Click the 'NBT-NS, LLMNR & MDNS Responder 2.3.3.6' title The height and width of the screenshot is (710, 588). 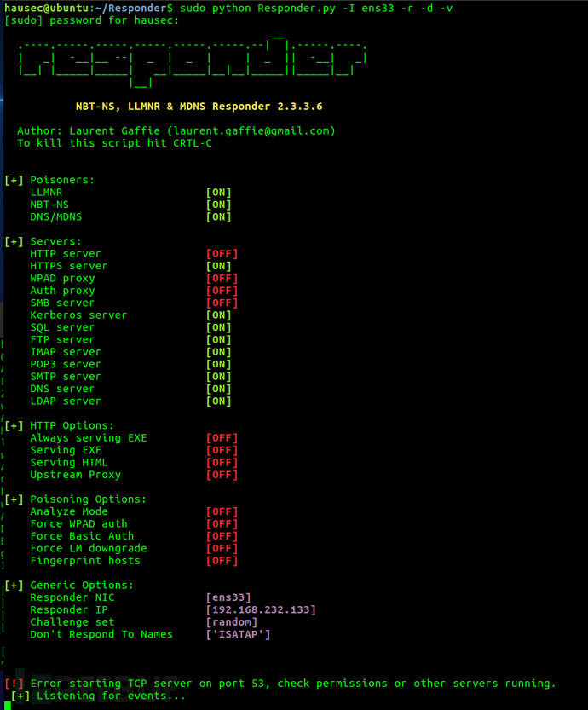199,107
